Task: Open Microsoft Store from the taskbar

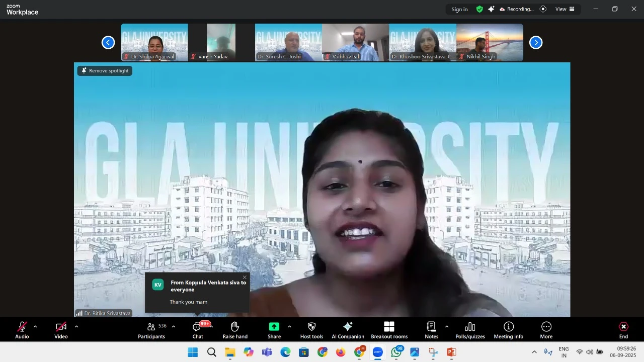Action: click(304, 352)
